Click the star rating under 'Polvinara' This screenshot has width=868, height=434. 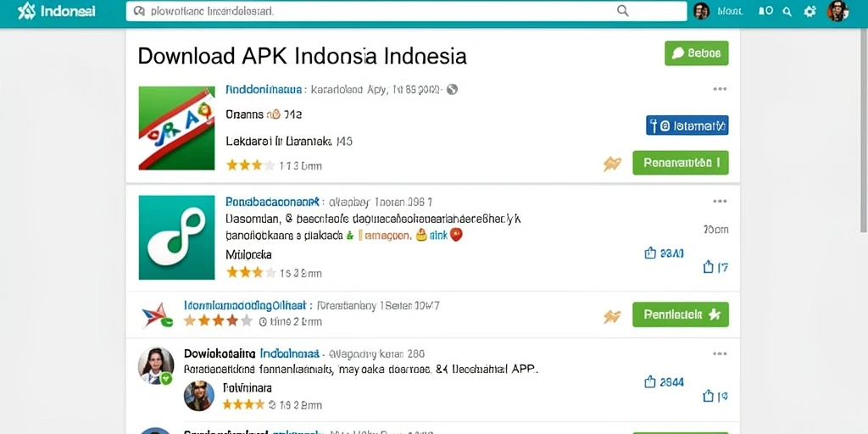tap(242, 404)
